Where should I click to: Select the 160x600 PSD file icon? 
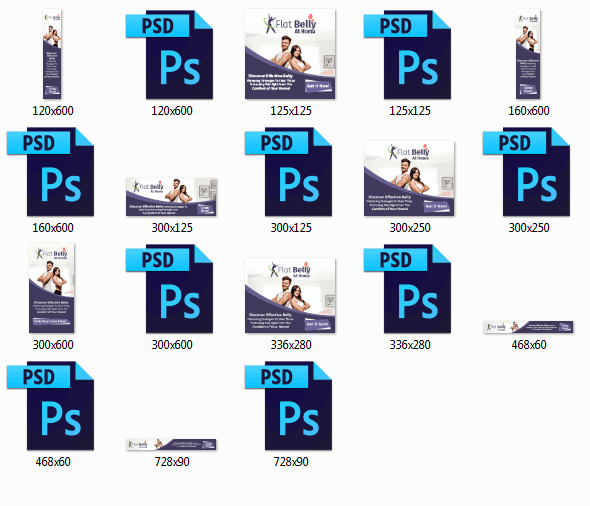pyautogui.click(x=50, y=172)
